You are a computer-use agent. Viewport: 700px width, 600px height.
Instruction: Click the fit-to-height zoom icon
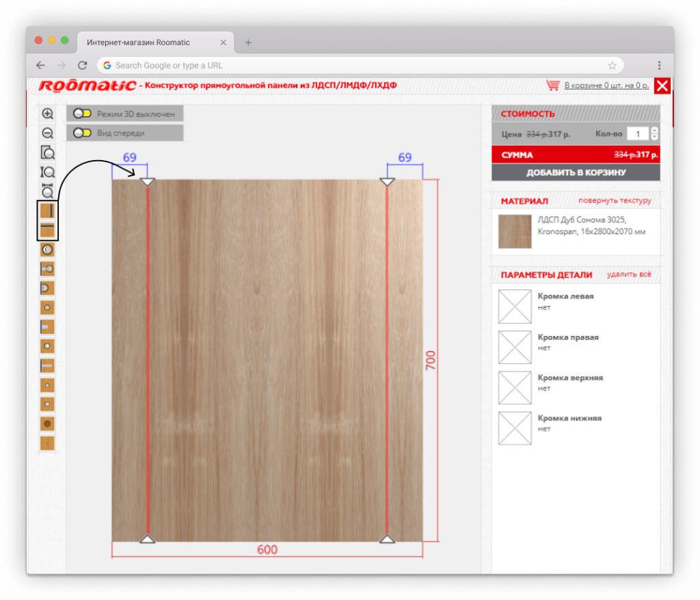pyautogui.click(x=48, y=172)
